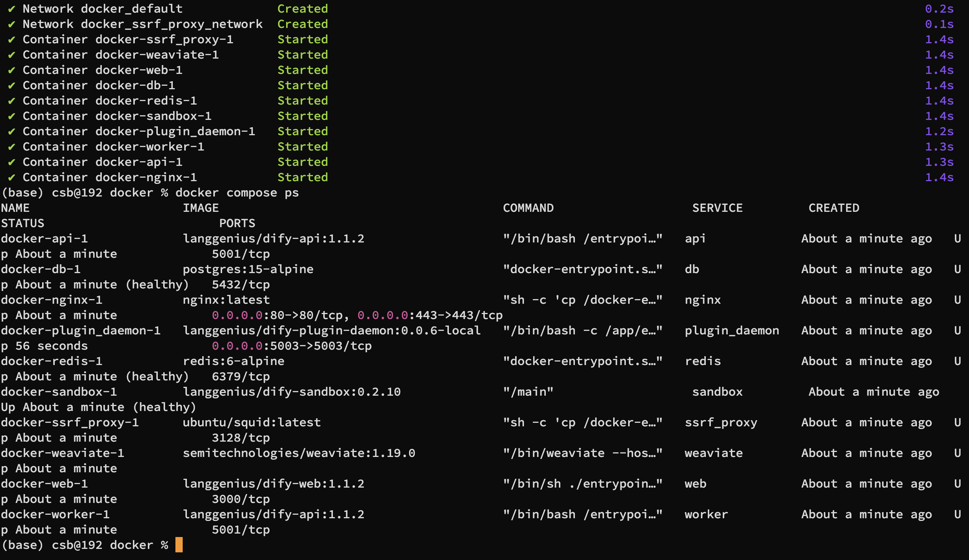Click the '0.0.0.0:443->443/tcp' port mapping
Viewport: 969px width, 560px height.
click(430, 315)
